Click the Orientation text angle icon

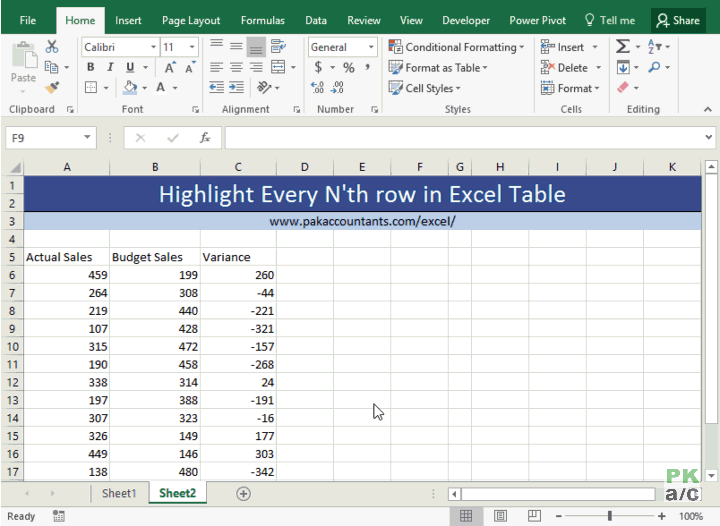(264, 87)
